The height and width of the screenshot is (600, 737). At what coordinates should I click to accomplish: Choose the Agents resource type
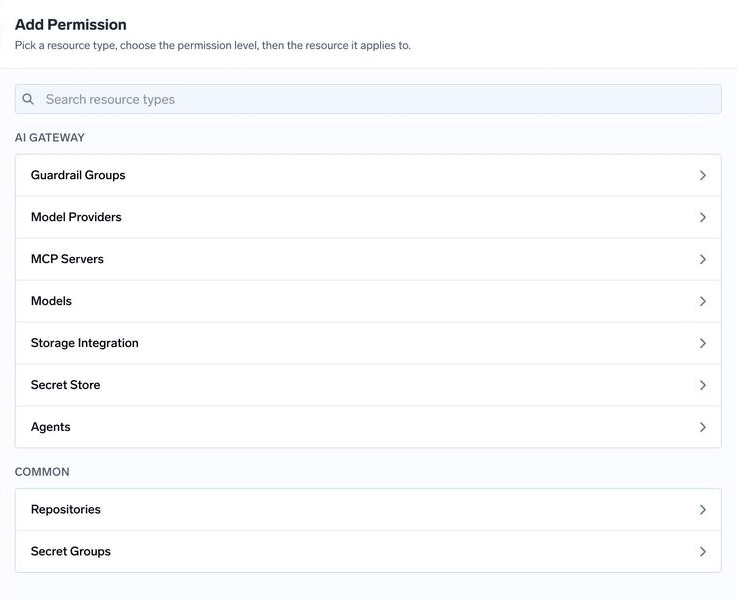[x=368, y=427]
